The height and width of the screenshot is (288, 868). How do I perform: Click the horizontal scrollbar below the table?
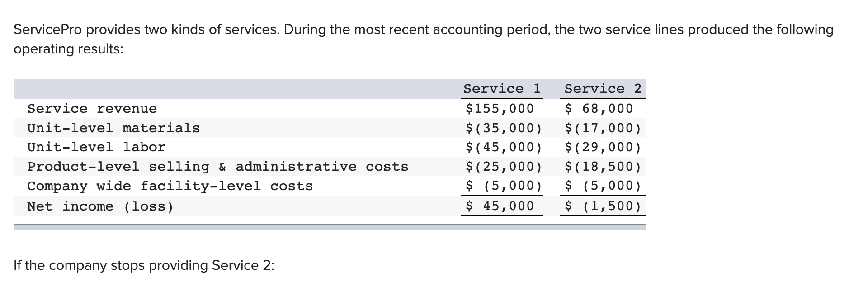coord(330,227)
